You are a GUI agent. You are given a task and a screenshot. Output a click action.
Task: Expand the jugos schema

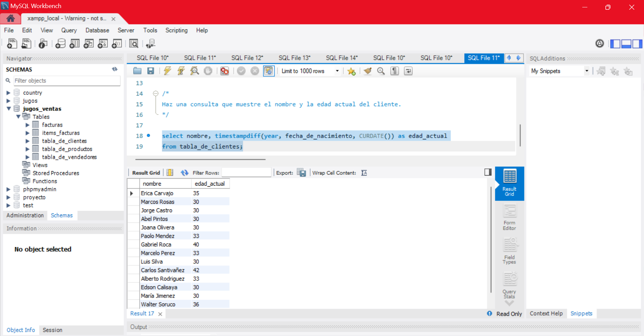pyautogui.click(x=8, y=101)
